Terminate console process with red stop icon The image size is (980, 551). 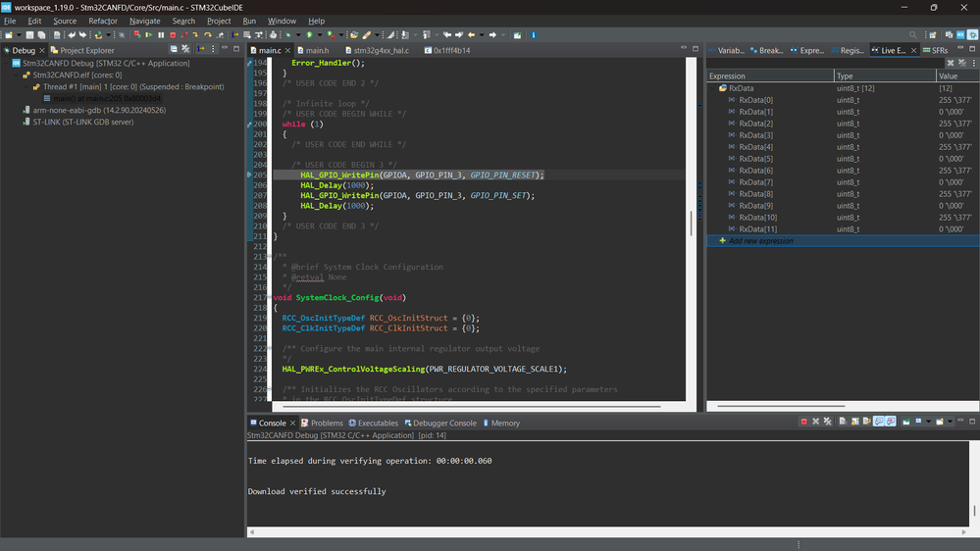click(804, 422)
